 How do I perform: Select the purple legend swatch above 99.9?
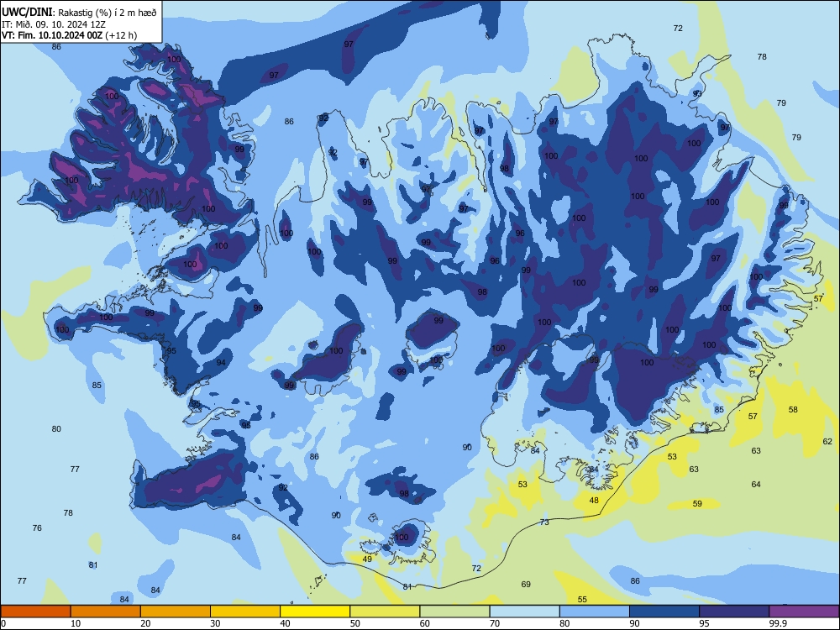(x=804, y=612)
